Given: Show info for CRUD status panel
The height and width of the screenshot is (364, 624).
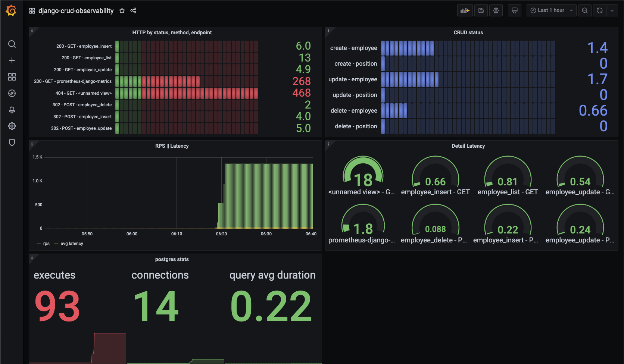Looking at the screenshot, I should [328, 31].
